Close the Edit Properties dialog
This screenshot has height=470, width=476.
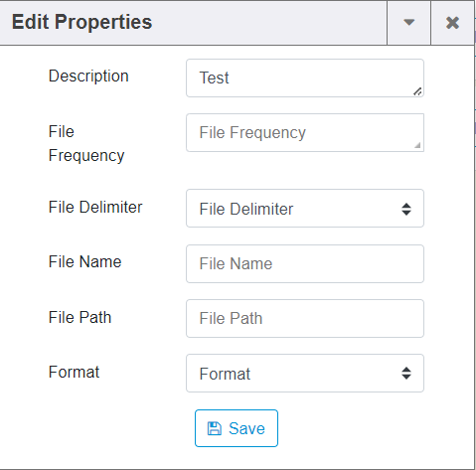[x=452, y=23]
